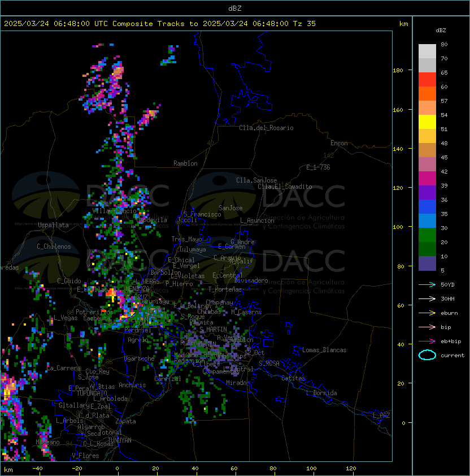Click the '0' km tick on horizontal axis
470x476 pixels.
click(x=117, y=469)
